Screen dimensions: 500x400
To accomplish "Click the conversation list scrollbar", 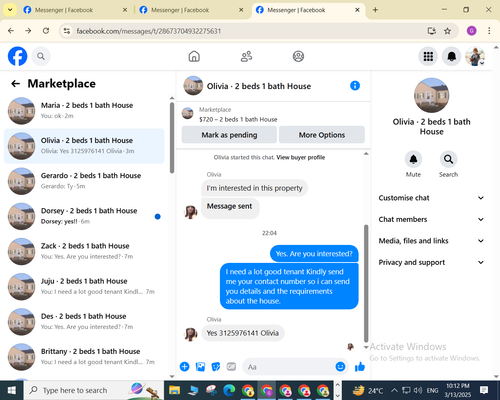I will pyautogui.click(x=172, y=138).
